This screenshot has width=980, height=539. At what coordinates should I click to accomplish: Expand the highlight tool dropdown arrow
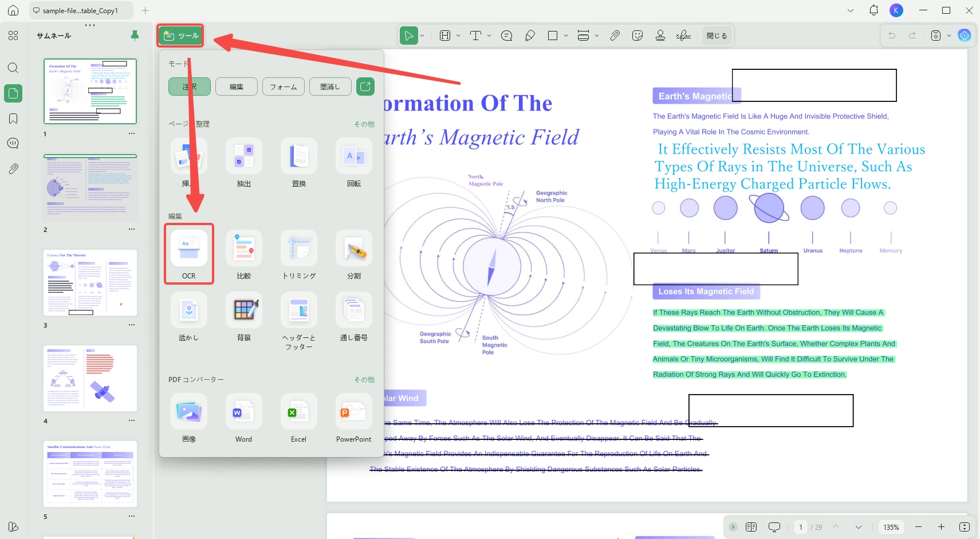[458, 36]
